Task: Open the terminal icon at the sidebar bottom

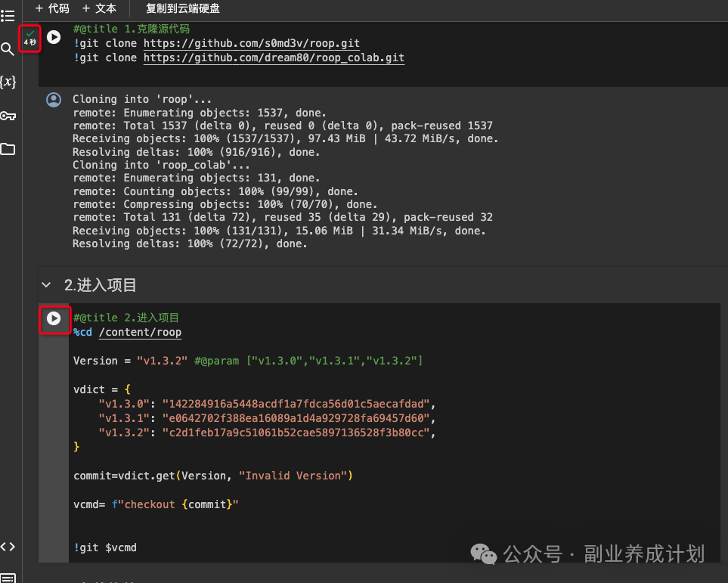Action: coord(8,578)
